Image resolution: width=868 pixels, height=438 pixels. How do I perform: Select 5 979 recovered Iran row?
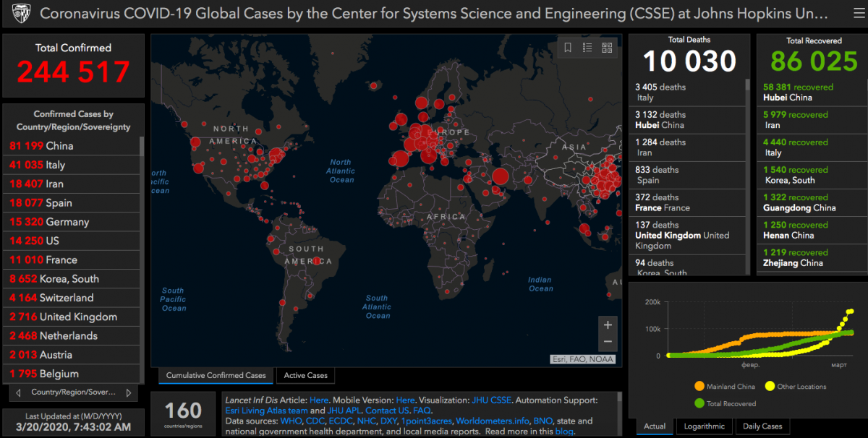(811, 120)
